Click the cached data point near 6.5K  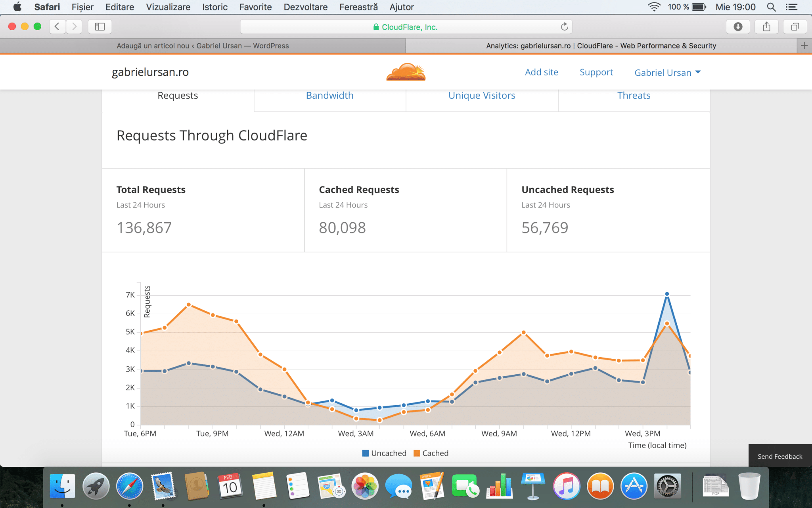[x=189, y=305]
